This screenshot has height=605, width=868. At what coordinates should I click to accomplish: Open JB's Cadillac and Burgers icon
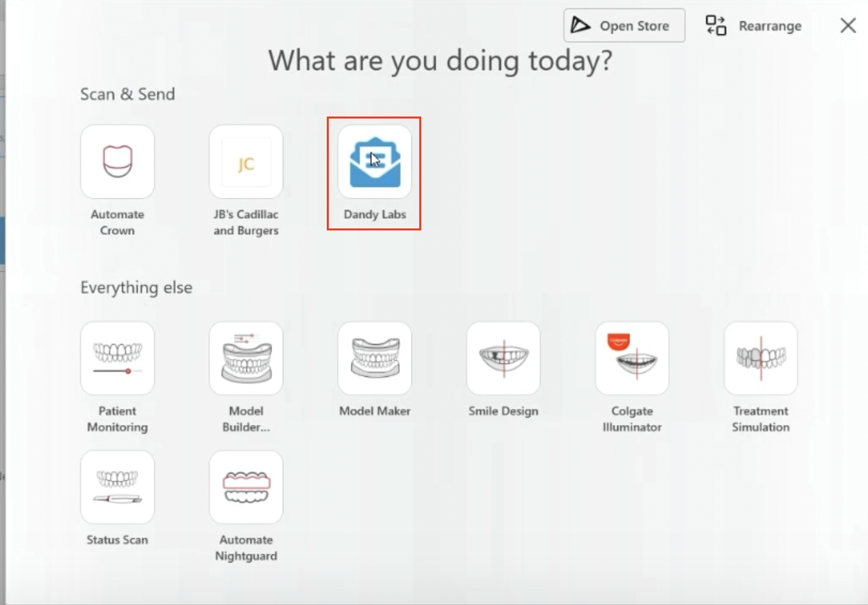[246, 161]
